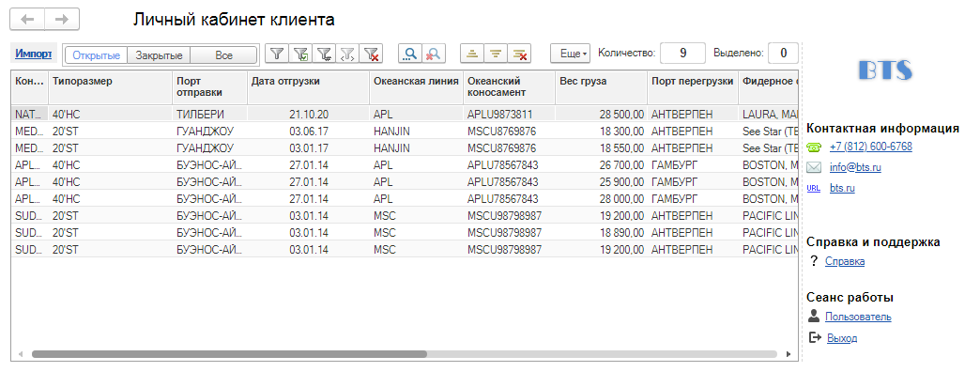This screenshot has height=372, width=980.
Task: Click the Океанский коносамент column header
Action: pos(509,87)
